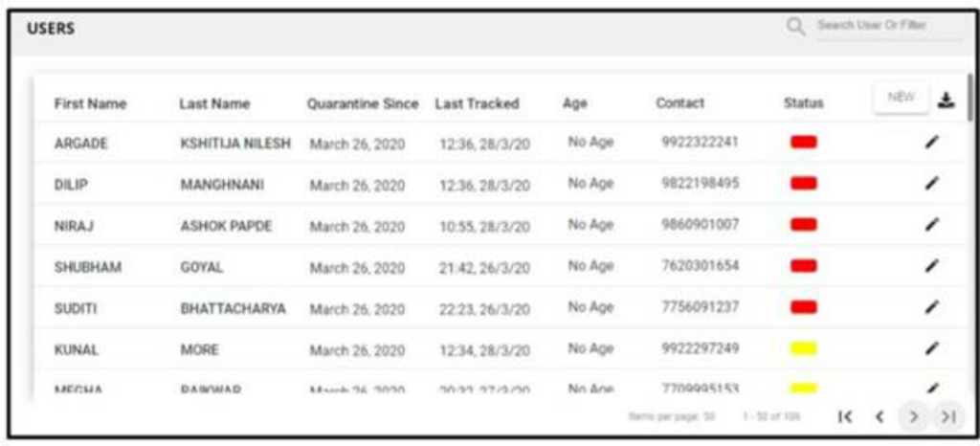Edit SHUBHAM GOYAL pencil icon
980x446 pixels.
point(932,265)
